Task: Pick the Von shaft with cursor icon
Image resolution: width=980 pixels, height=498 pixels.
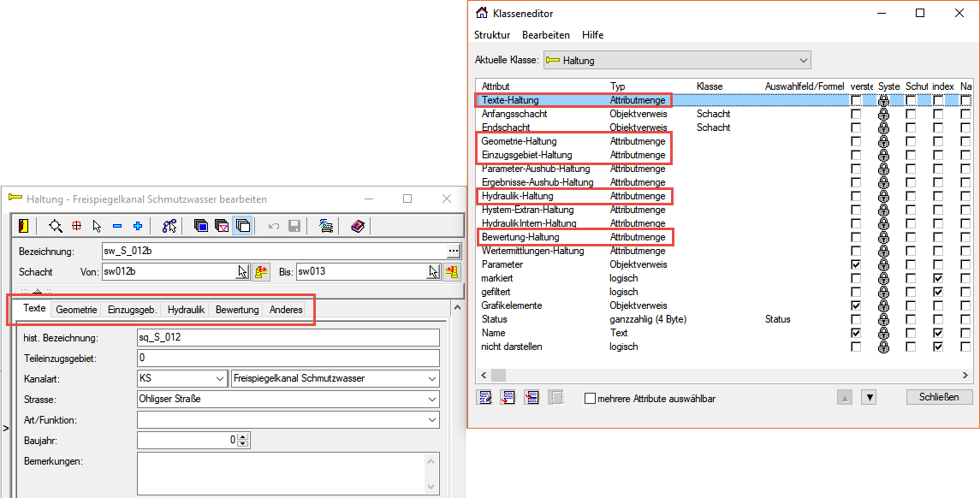Action: 243,272
